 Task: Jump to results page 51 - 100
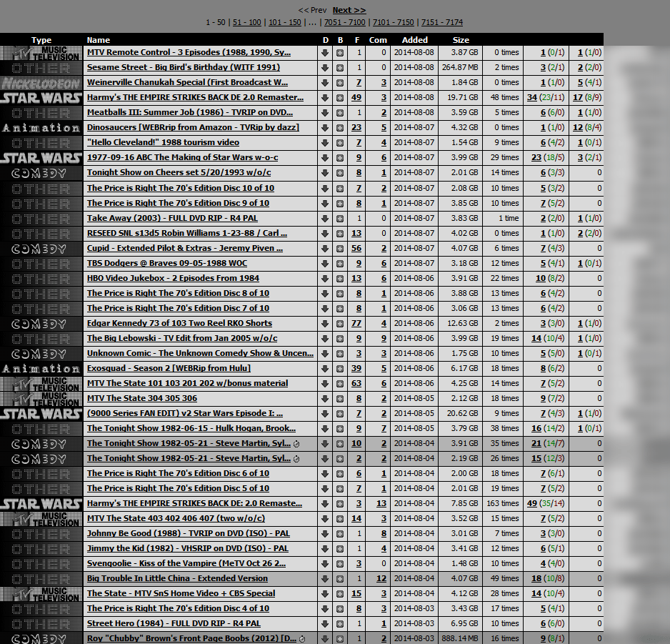pyautogui.click(x=247, y=22)
